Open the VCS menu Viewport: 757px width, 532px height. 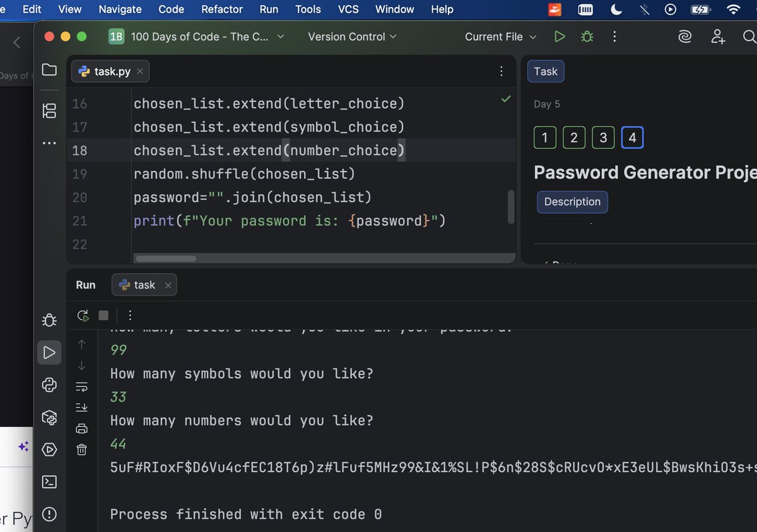click(348, 9)
